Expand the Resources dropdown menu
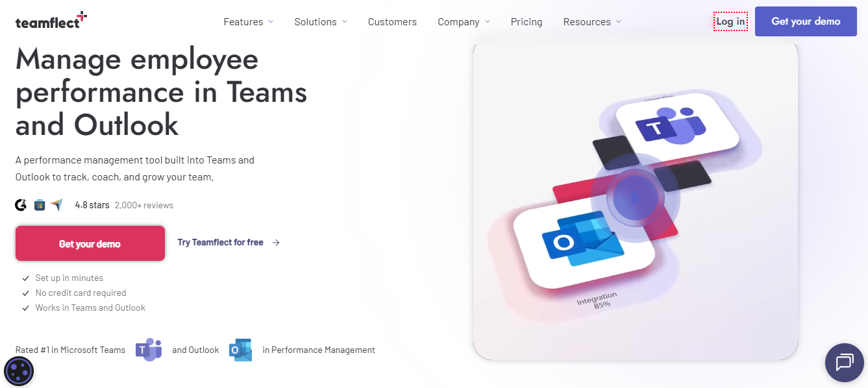The image size is (868, 388). pos(592,21)
